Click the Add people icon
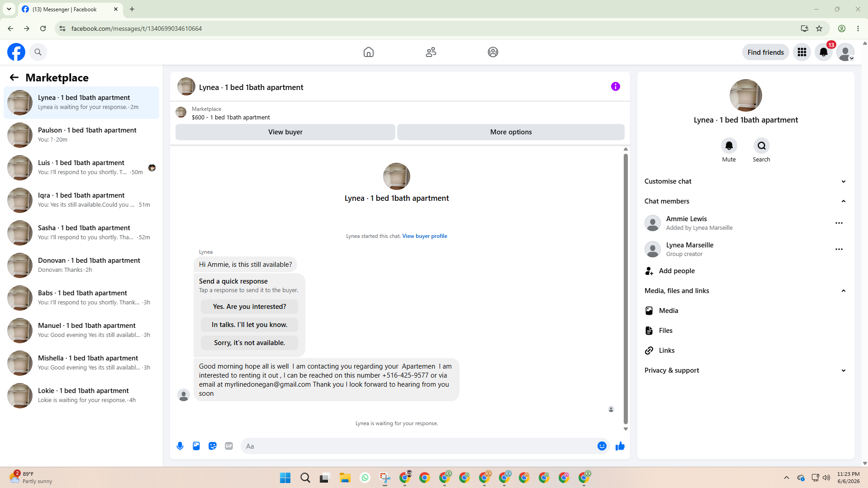 (650, 271)
